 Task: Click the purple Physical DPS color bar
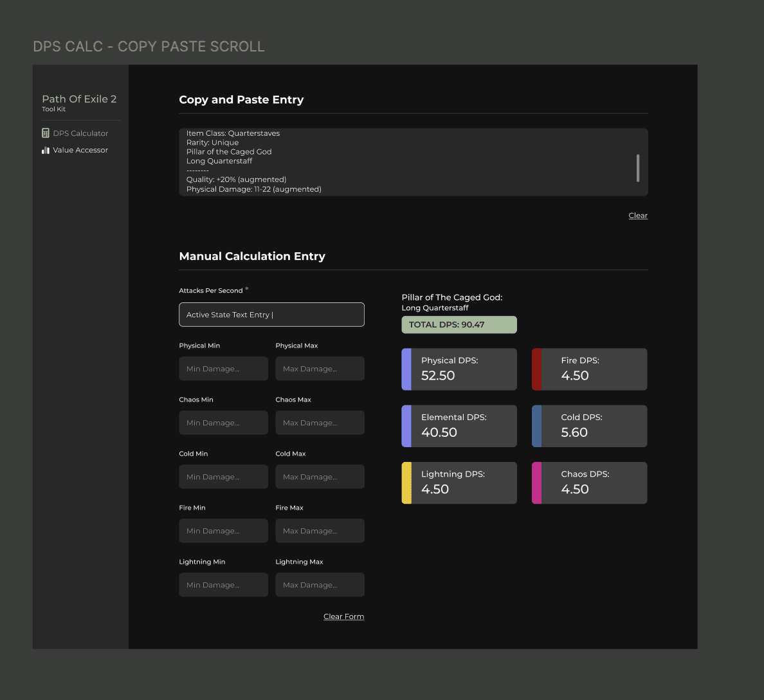[x=406, y=369]
